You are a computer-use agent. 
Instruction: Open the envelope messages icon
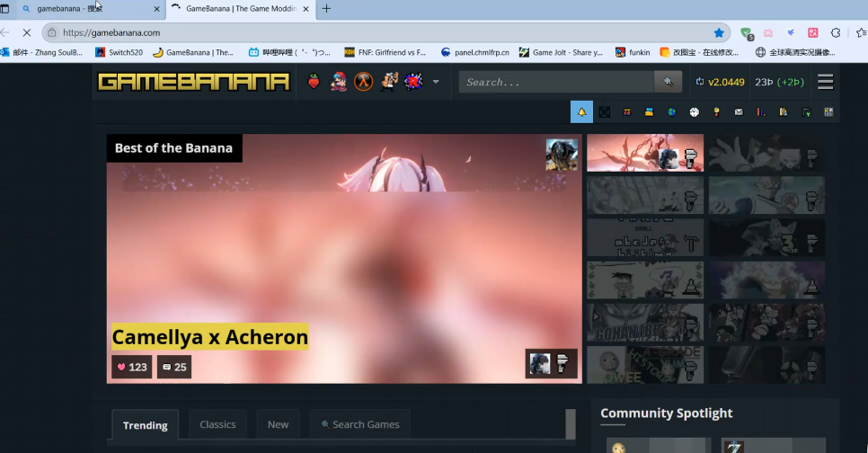[739, 111]
